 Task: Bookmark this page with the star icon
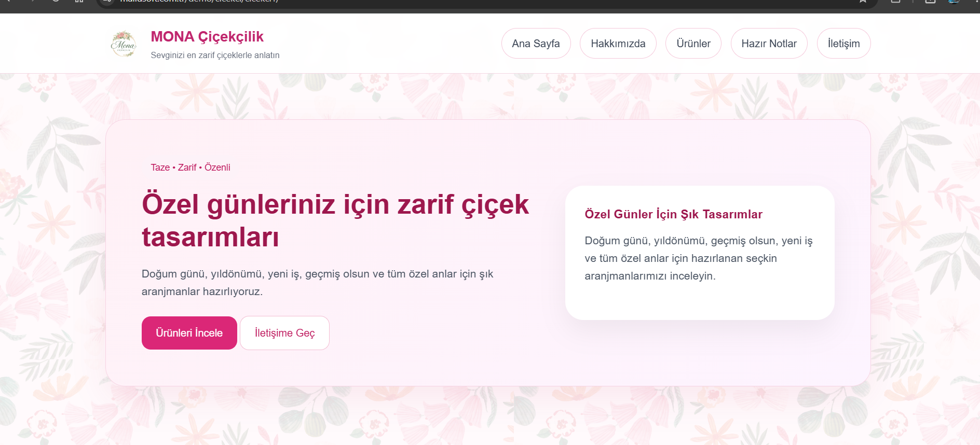tap(862, 2)
